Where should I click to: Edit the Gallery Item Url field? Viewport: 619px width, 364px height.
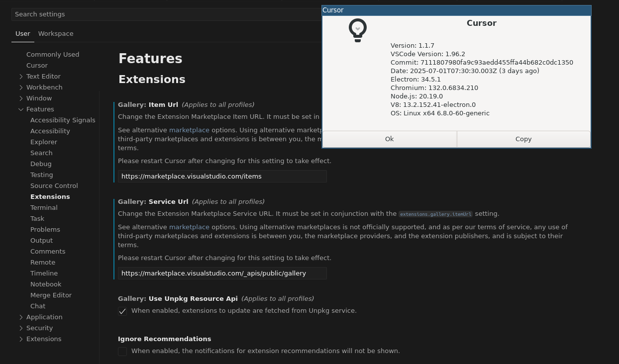tap(222, 177)
